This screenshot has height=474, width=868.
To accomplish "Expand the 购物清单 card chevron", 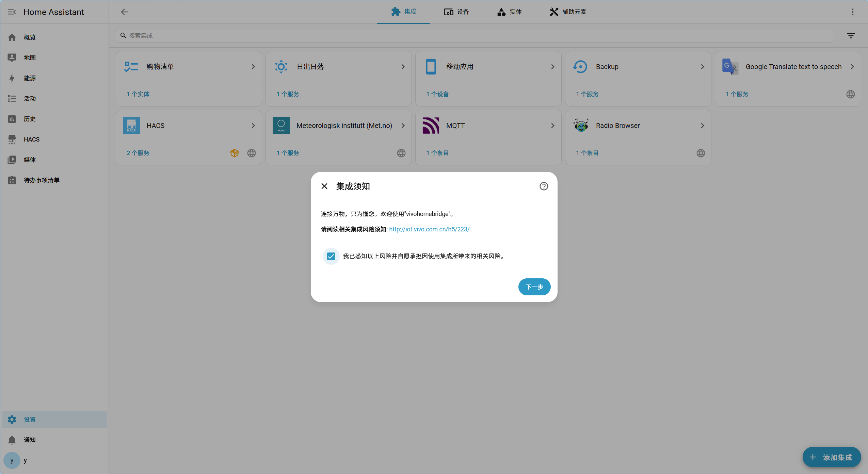I will 253,67.
